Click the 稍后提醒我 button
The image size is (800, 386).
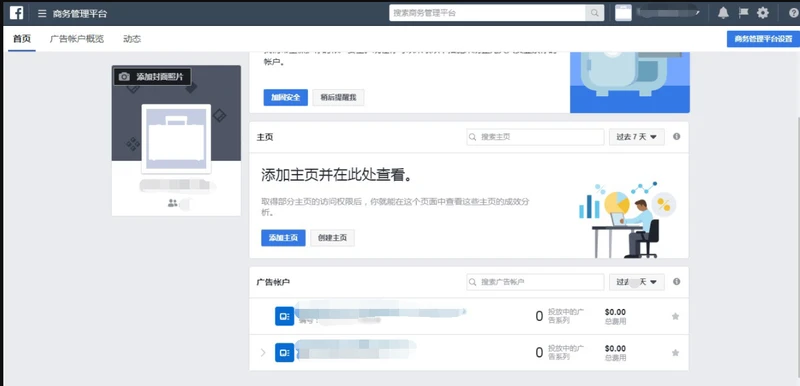(x=338, y=97)
